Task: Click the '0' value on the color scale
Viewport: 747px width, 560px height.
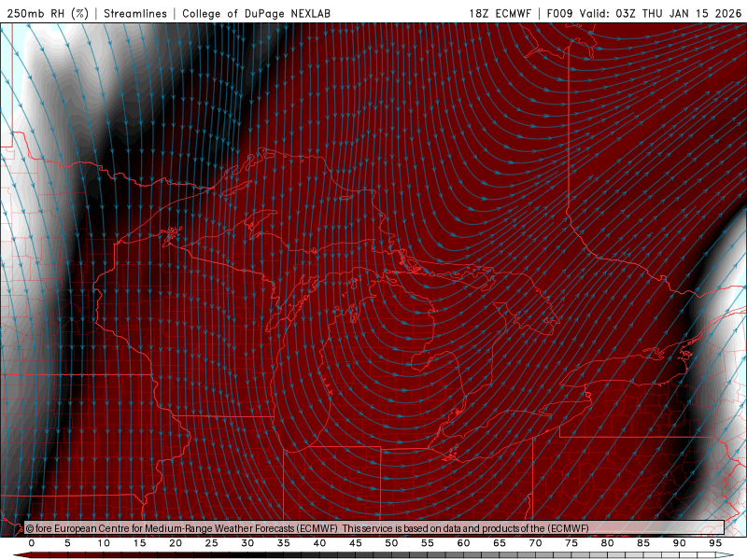Action: coord(32,543)
